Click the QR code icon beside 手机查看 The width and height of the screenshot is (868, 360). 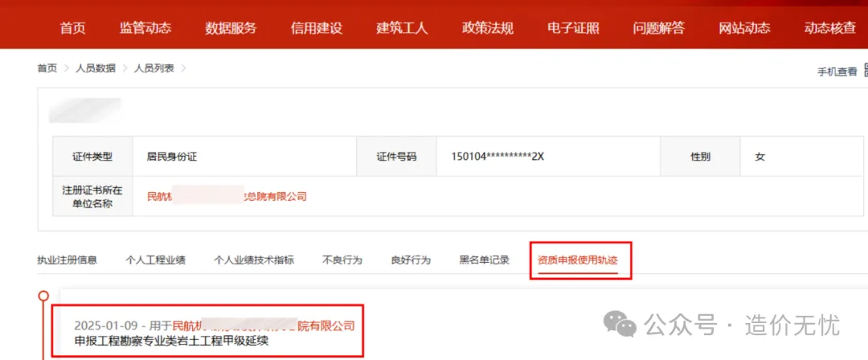865,70
